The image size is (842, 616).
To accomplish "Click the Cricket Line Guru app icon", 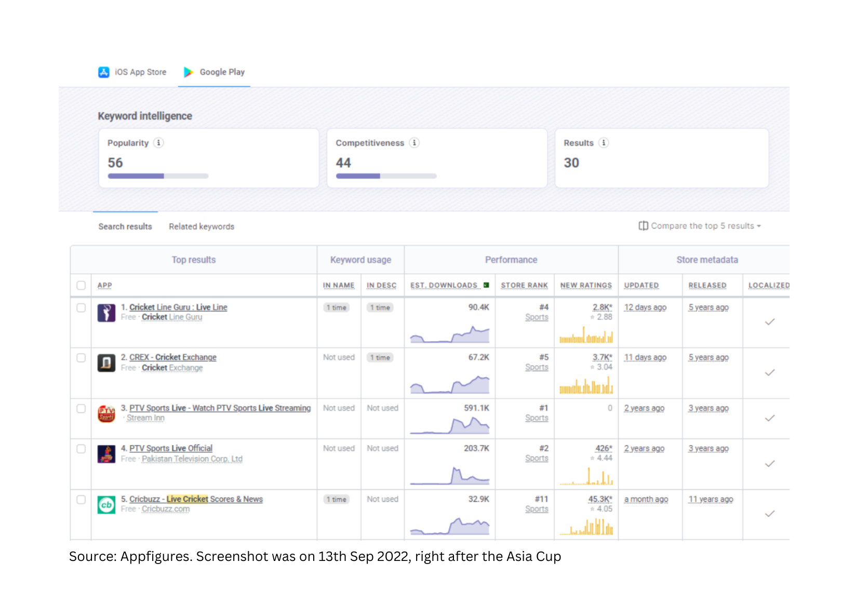I will pos(106,313).
